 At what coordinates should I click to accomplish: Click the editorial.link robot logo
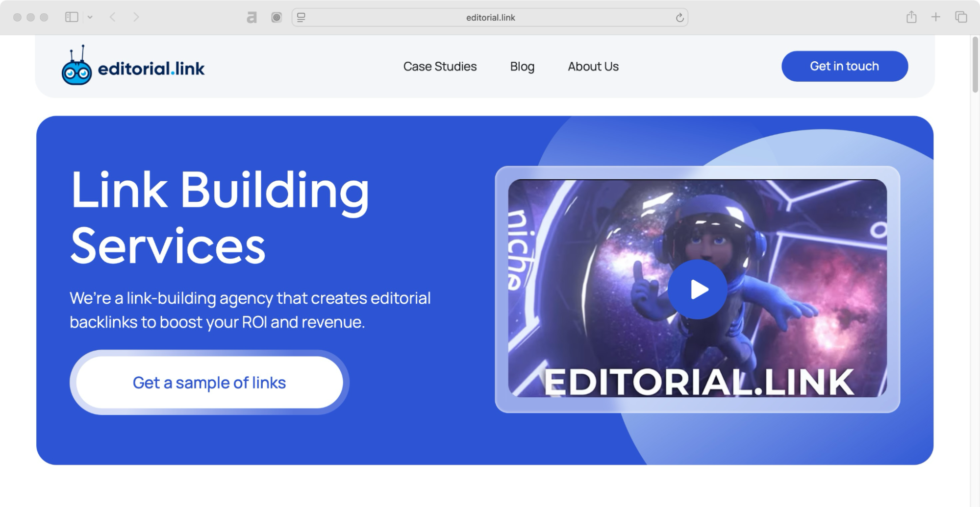point(77,67)
